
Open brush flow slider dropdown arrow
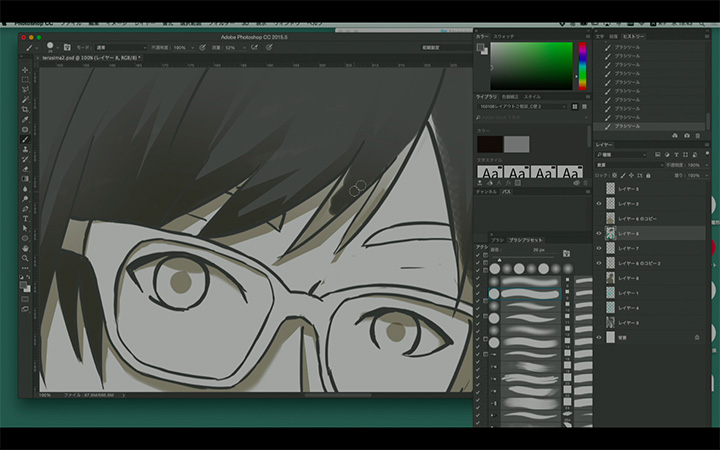[x=244, y=48]
